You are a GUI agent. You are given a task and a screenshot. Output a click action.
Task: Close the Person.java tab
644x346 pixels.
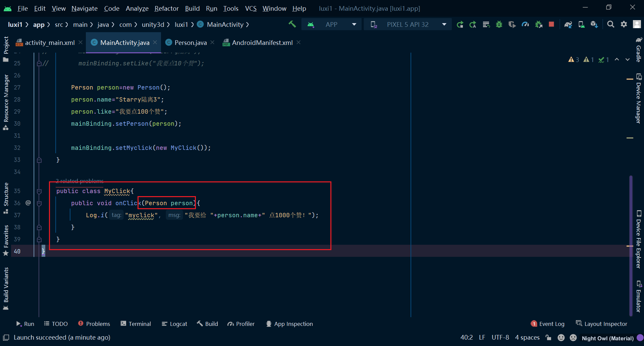point(212,42)
